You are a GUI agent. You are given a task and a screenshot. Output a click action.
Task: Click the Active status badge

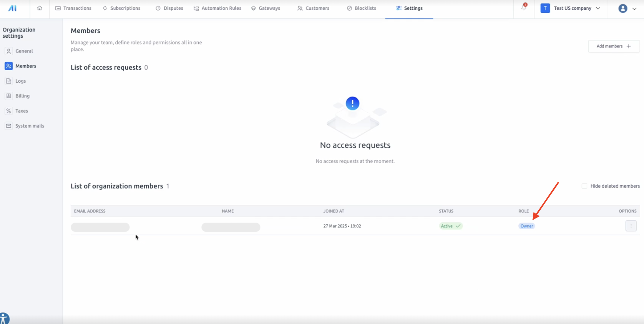click(450, 226)
